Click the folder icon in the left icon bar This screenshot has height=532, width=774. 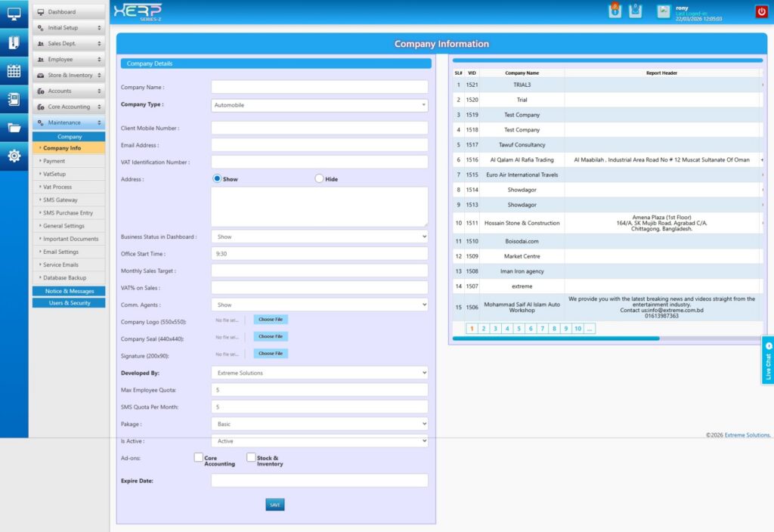click(14, 128)
